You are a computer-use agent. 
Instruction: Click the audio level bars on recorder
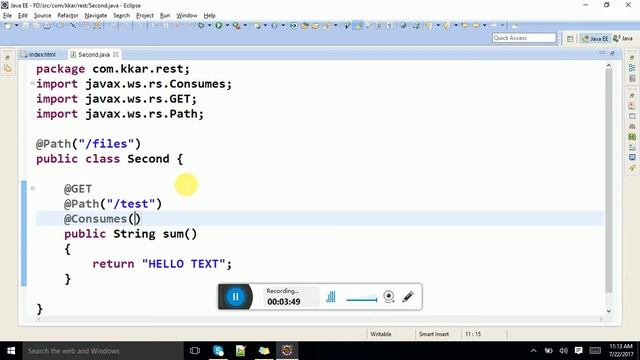(331, 297)
